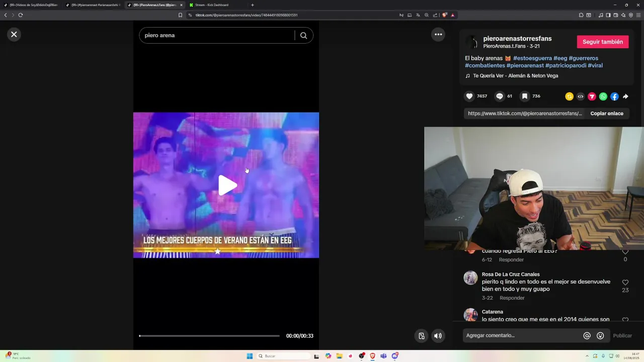Seek along the video progress bar
The height and width of the screenshot is (362, 644).
click(x=209, y=336)
